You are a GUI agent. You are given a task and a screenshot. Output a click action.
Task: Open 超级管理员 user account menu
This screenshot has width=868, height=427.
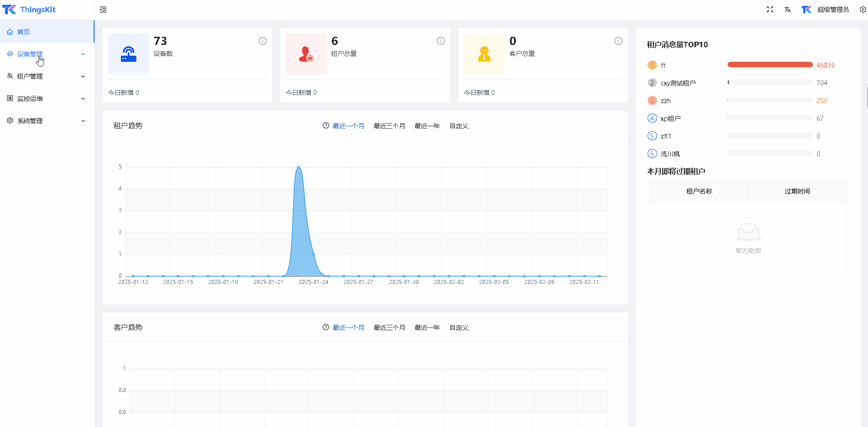coord(833,10)
